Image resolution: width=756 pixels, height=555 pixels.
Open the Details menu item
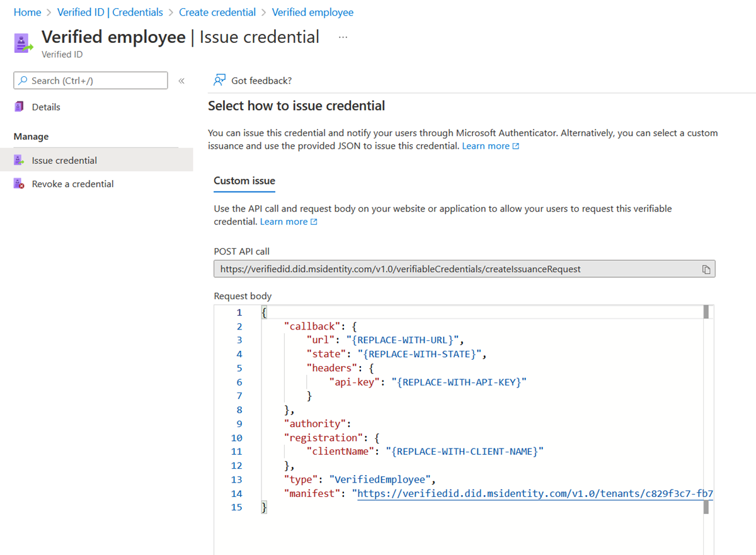[x=46, y=107]
